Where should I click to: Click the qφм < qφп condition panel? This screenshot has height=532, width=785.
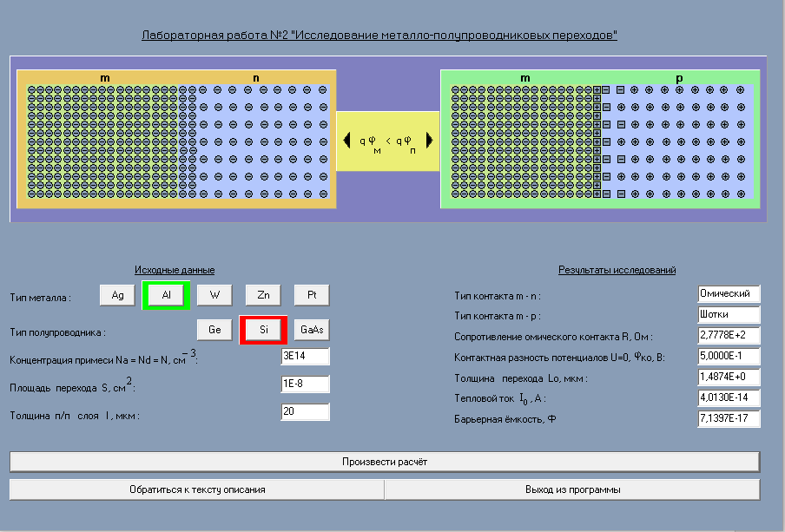pos(388,141)
